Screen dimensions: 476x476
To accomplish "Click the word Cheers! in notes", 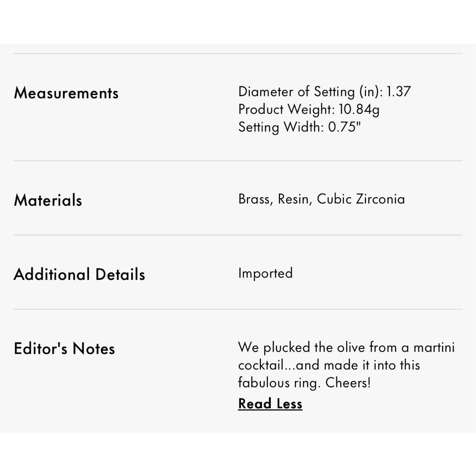I will click(x=348, y=383).
